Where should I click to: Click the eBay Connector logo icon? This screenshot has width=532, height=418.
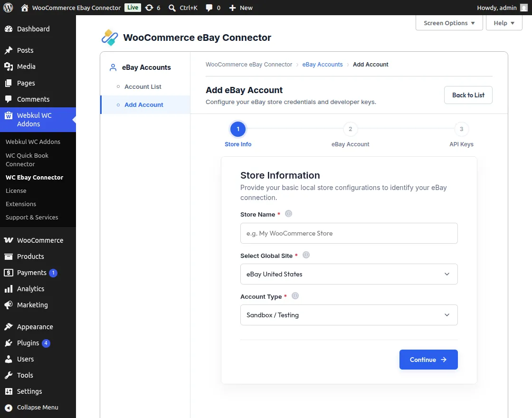click(110, 38)
